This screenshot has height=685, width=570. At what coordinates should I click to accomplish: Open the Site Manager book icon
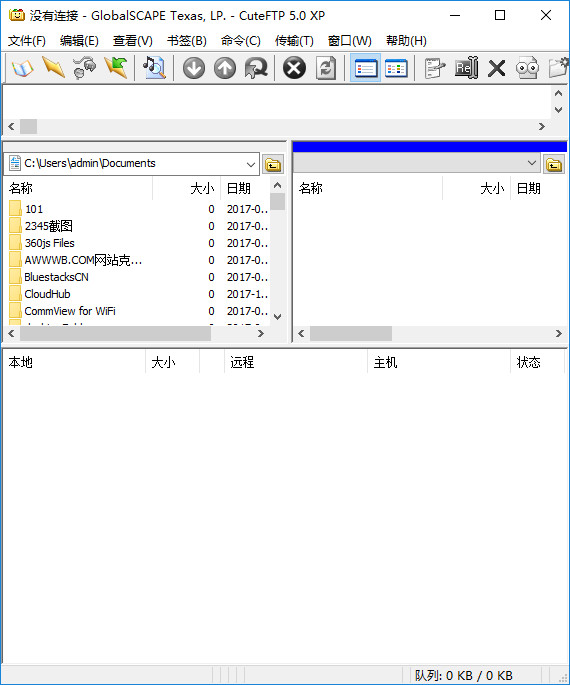tap(22, 68)
